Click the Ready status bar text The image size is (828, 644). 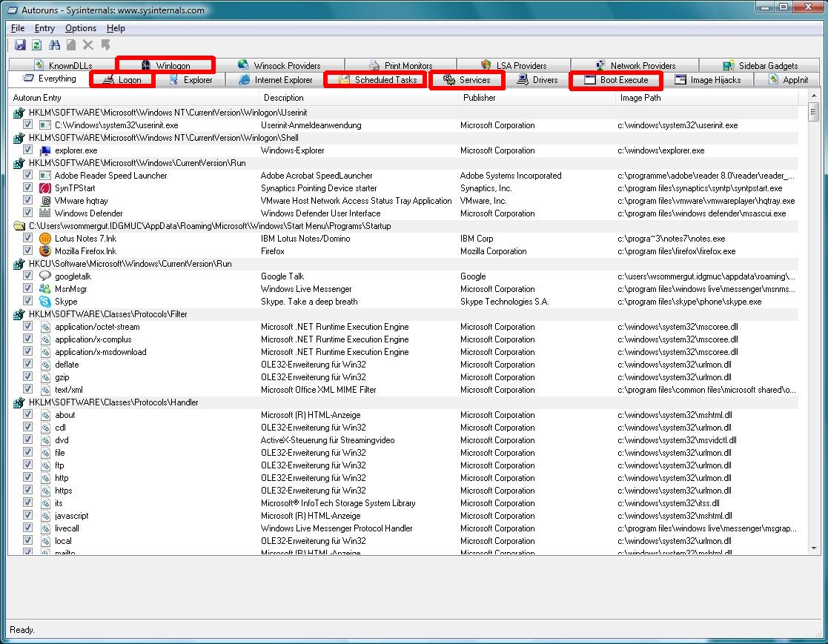click(x=22, y=630)
